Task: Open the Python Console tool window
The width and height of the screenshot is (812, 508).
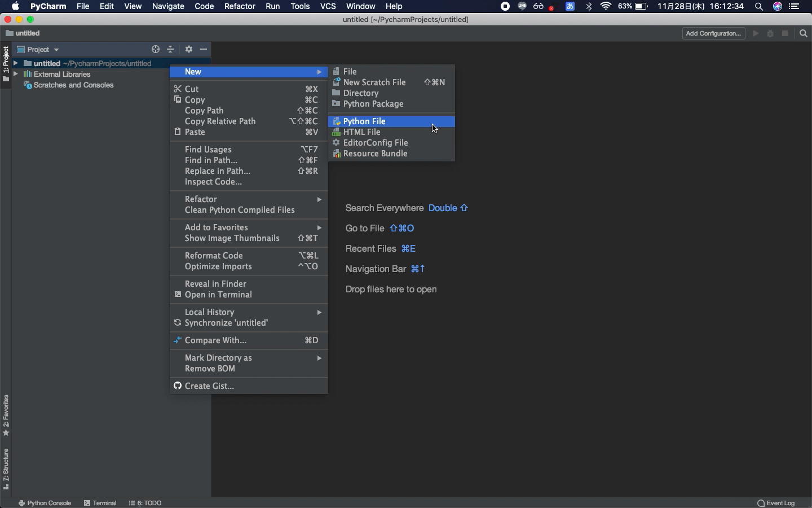Action: tap(45, 503)
